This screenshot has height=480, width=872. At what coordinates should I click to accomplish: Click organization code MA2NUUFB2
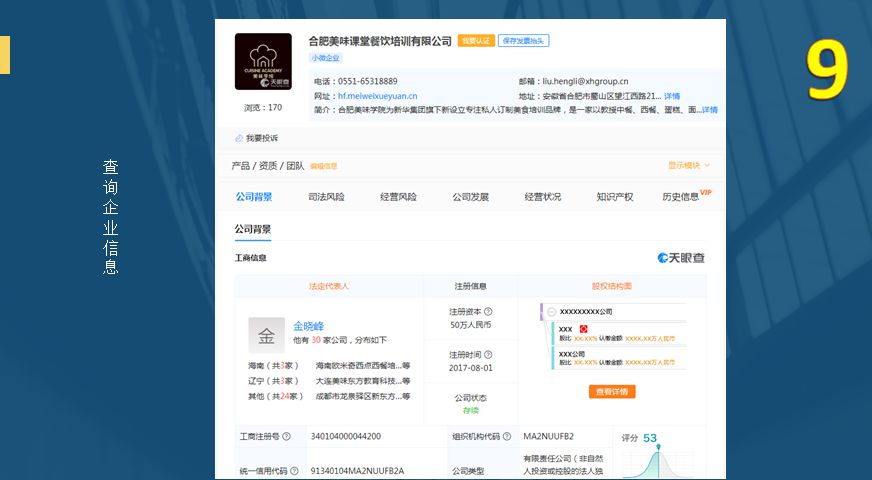click(548, 437)
